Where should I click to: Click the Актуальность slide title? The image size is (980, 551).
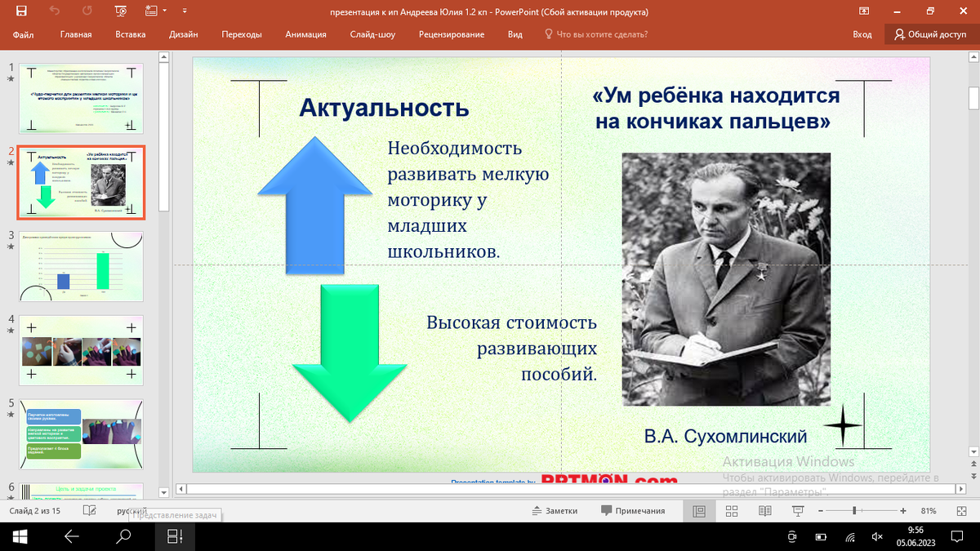point(384,107)
